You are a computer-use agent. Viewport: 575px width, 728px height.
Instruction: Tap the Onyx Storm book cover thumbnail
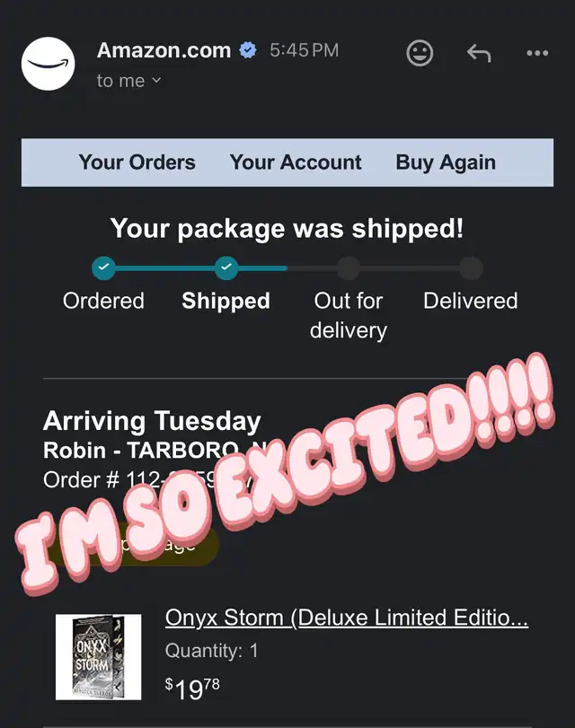[99, 656]
